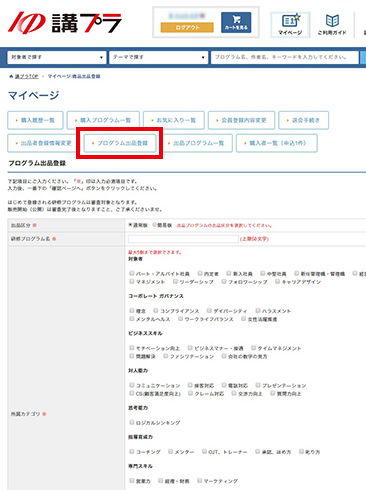
Task: Check the 質問力向上 checkbox
Action: tap(273, 394)
